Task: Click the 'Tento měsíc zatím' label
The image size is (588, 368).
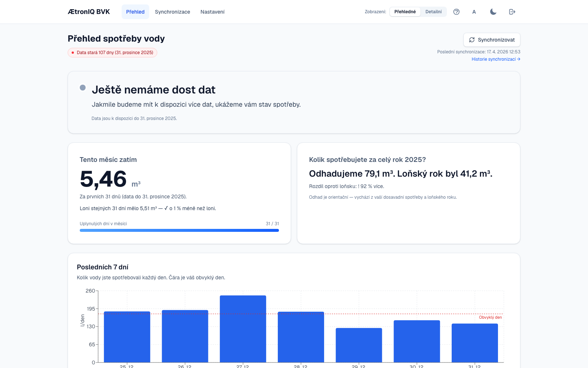Action: 108,160
